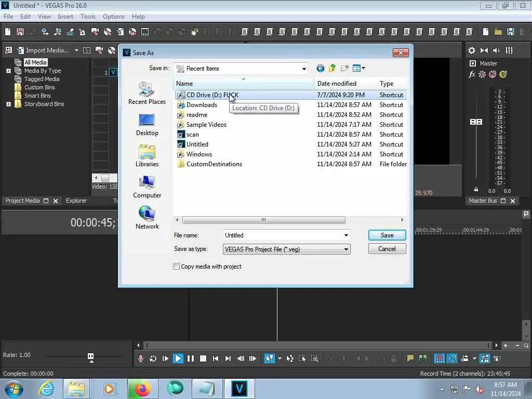This screenshot has height=399, width=532.
Task: Click the Record microphone button
Action: pos(141,358)
